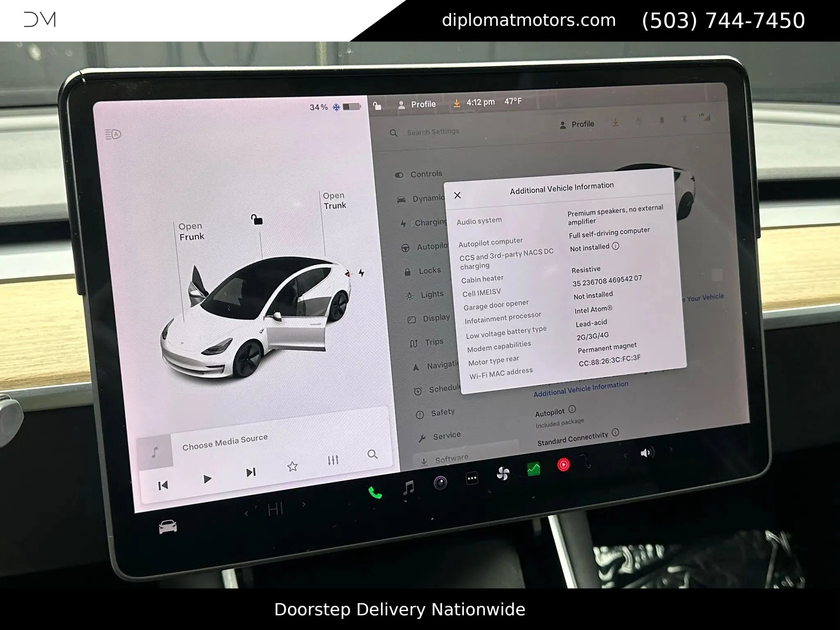Tap the left arrow beside HI fan setting
The image size is (840, 630).
point(247,513)
